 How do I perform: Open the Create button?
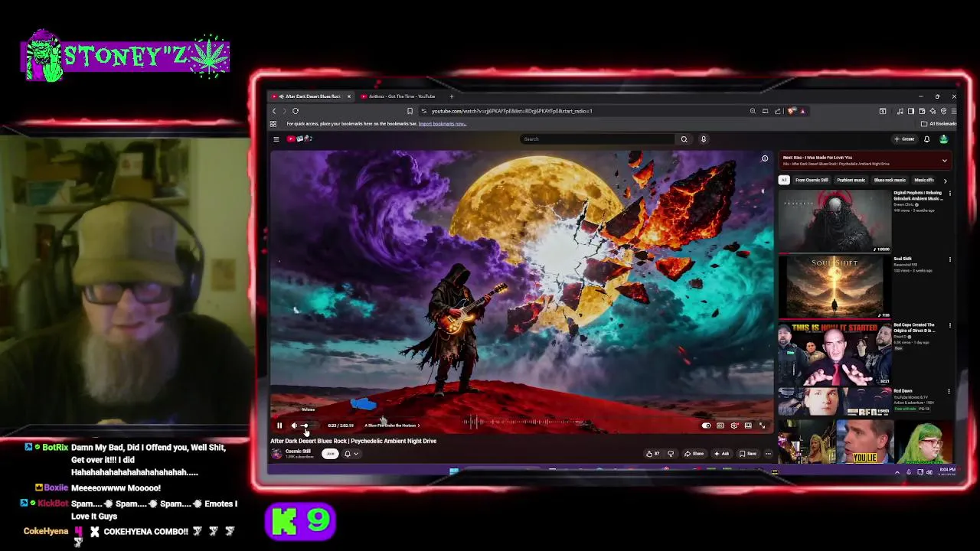(x=905, y=139)
